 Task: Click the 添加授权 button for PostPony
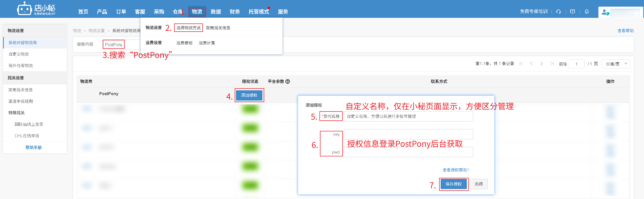249,95
